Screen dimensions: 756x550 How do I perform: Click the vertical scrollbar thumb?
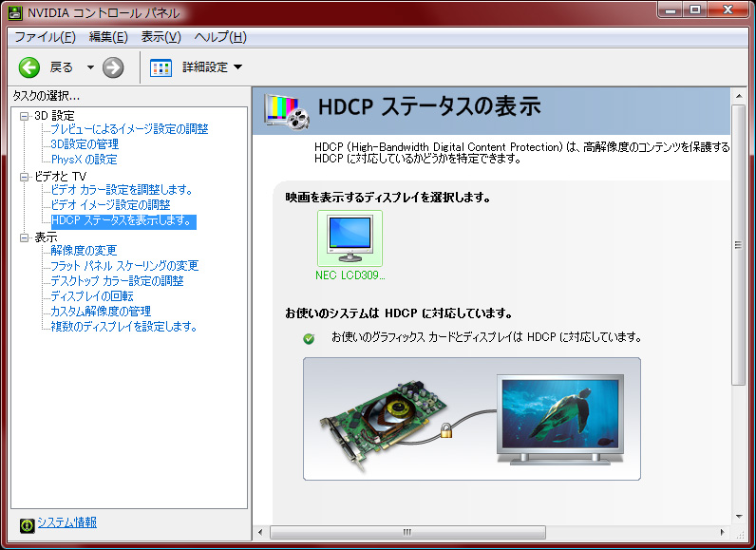pyautogui.click(x=738, y=244)
